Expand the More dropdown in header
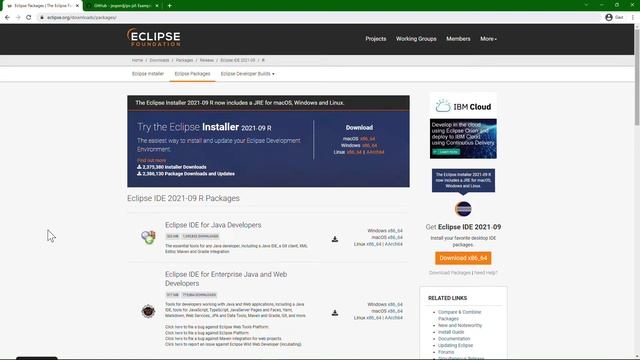640x360 pixels. point(488,39)
